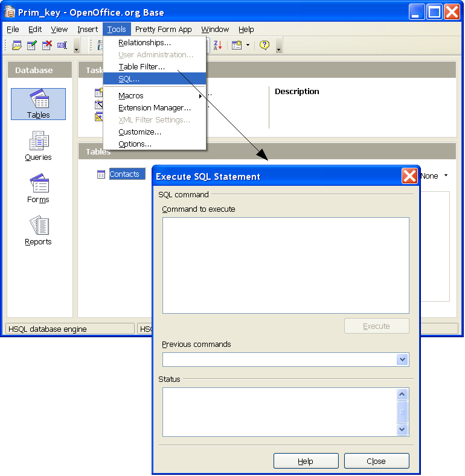Click the Delete table toolbar icon

coord(47,45)
